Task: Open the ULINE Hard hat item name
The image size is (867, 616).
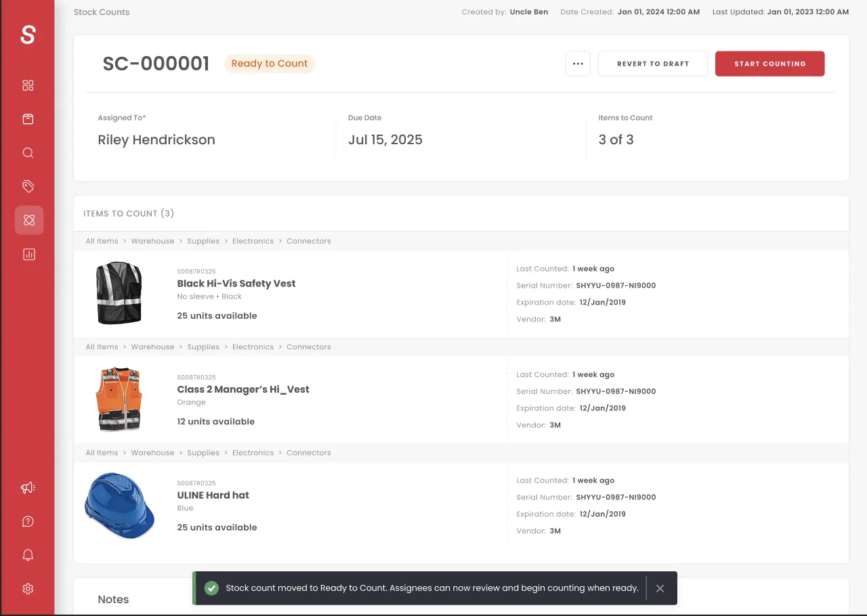Action: coord(213,496)
